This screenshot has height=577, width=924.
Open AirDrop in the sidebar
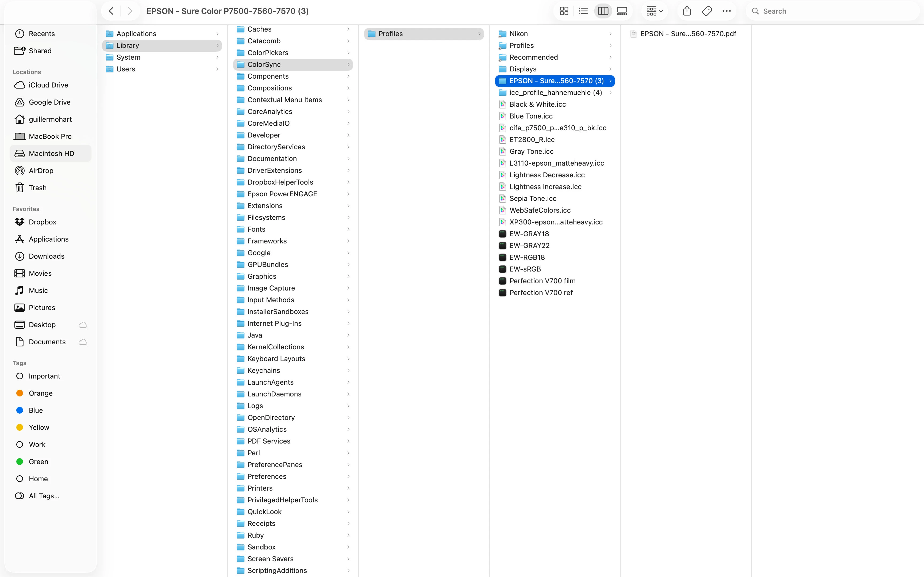tap(41, 171)
